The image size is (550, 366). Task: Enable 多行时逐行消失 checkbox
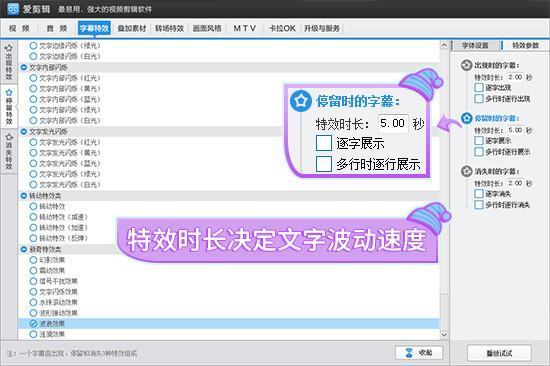tap(479, 205)
